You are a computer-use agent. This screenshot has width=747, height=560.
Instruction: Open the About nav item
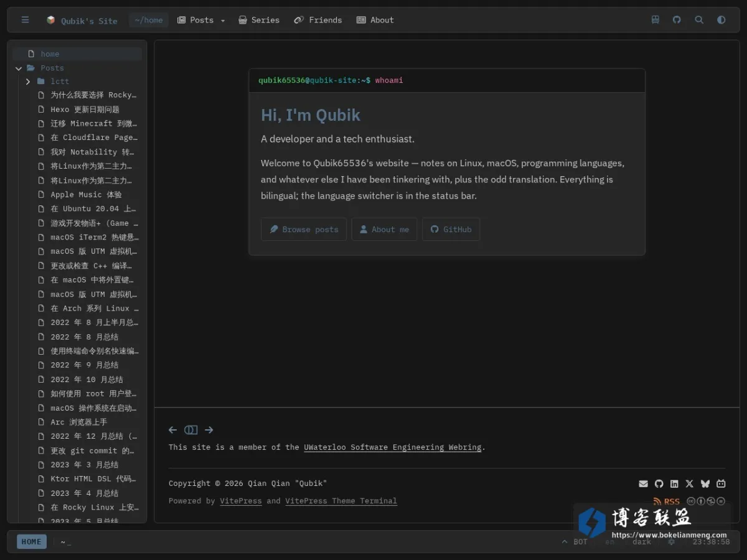click(375, 20)
